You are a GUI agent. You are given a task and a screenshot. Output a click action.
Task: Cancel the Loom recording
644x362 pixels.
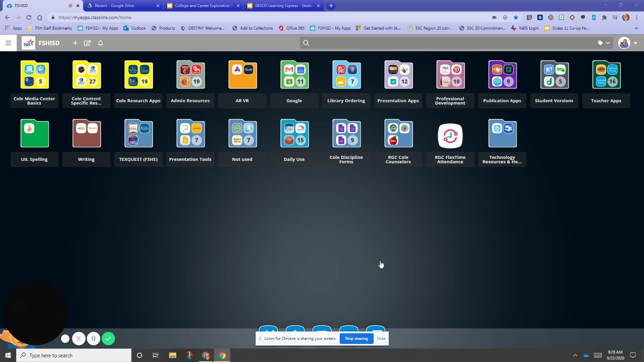(x=78, y=338)
